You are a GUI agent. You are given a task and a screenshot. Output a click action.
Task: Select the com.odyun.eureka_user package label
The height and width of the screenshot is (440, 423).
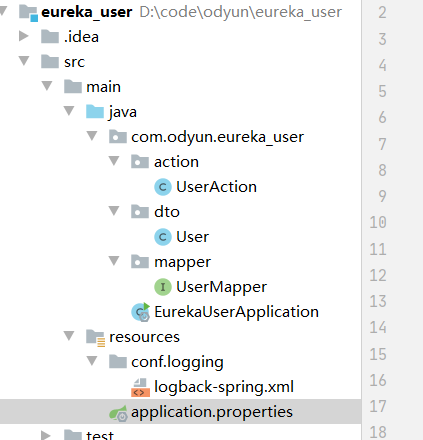click(x=217, y=137)
